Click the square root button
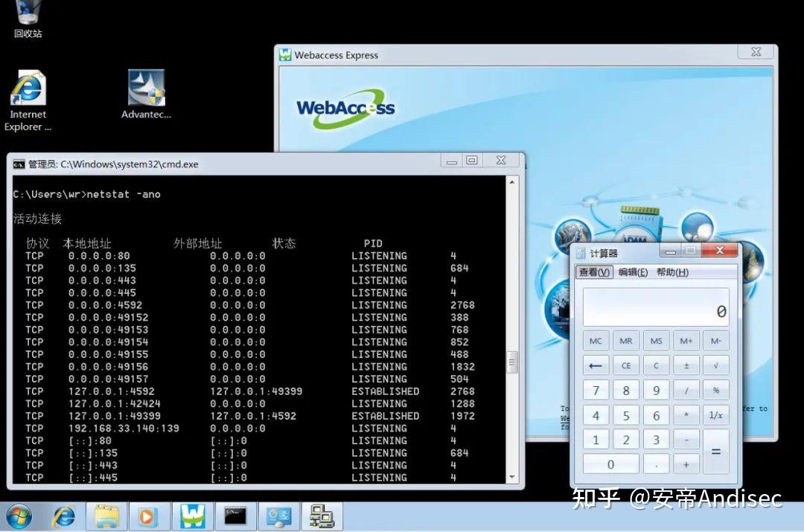Viewport: 804px width, 532px height. tap(716, 365)
